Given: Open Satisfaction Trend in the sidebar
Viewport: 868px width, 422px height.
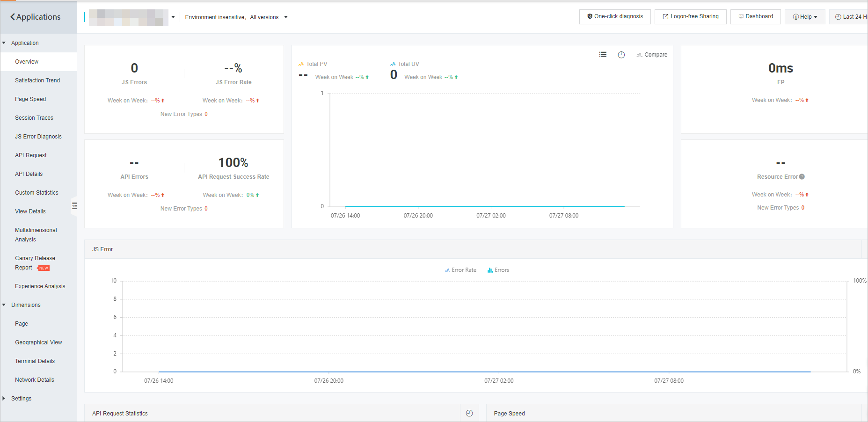Looking at the screenshot, I should [38, 80].
